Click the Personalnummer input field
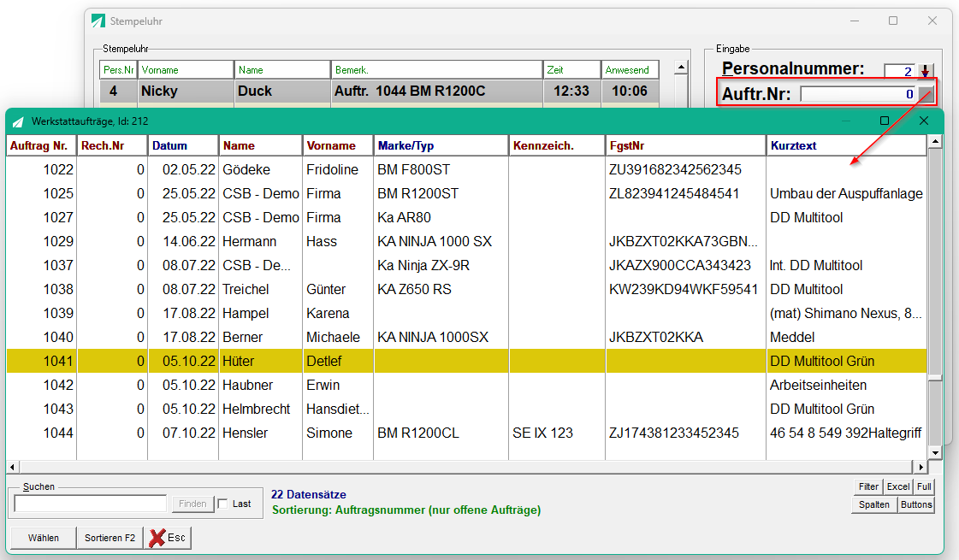 [900, 71]
